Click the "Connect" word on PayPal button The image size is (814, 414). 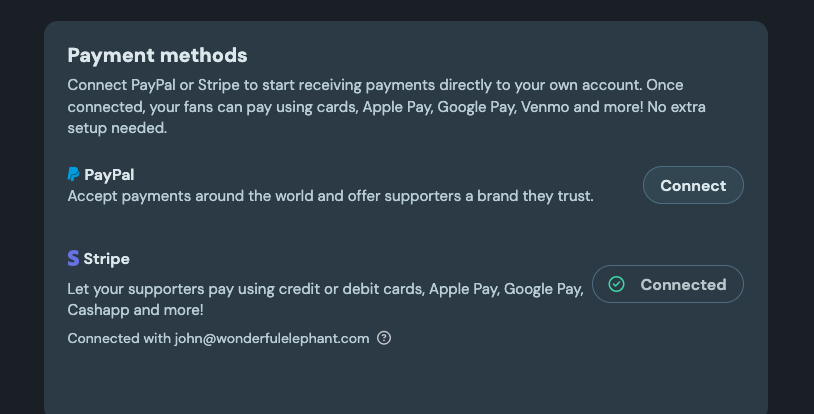693,185
